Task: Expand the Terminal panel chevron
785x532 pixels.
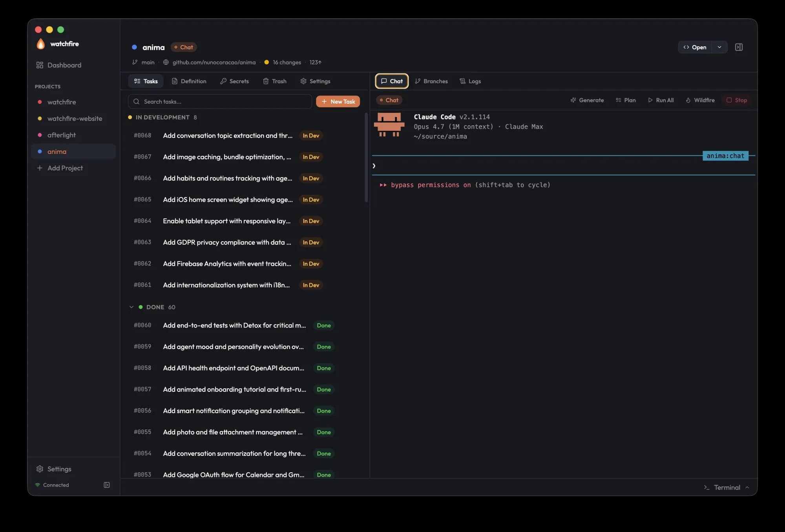Action: (747, 487)
